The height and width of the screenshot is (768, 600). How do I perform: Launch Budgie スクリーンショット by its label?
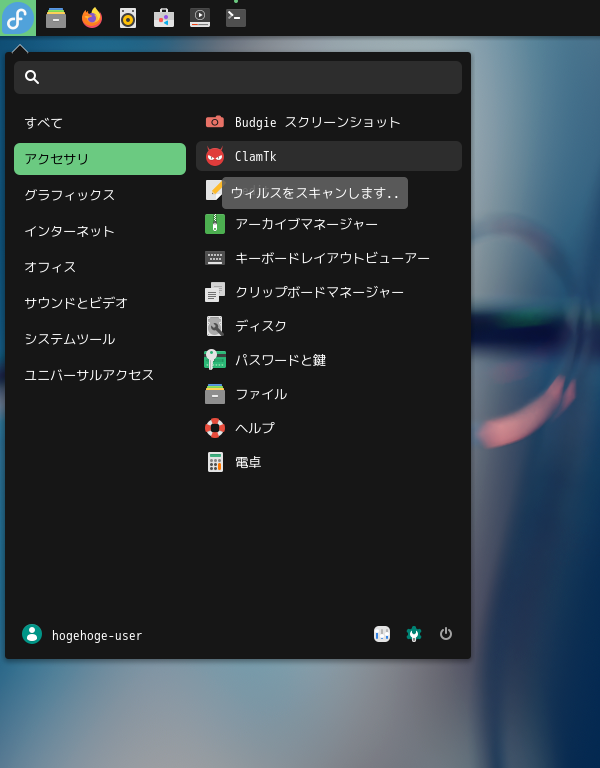coord(317,122)
